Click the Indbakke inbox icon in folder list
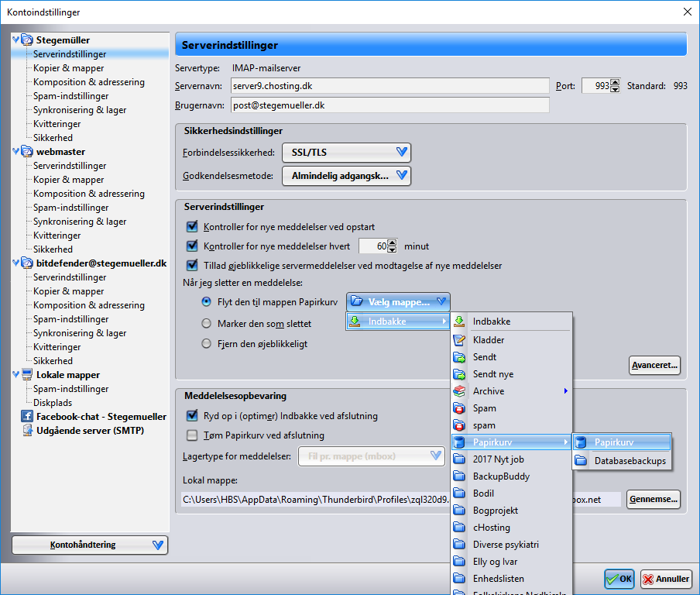700x595 pixels. tap(459, 322)
